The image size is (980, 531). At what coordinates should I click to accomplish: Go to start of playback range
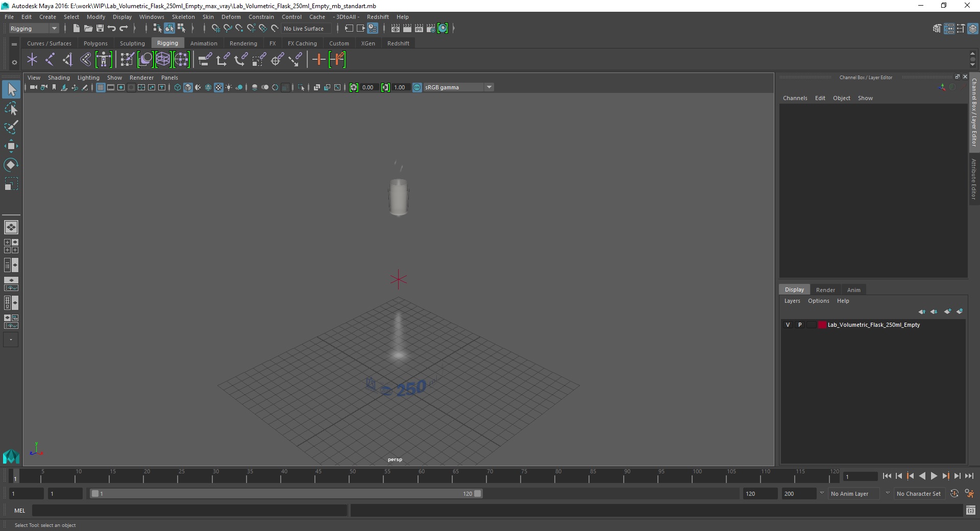click(887, 476)
